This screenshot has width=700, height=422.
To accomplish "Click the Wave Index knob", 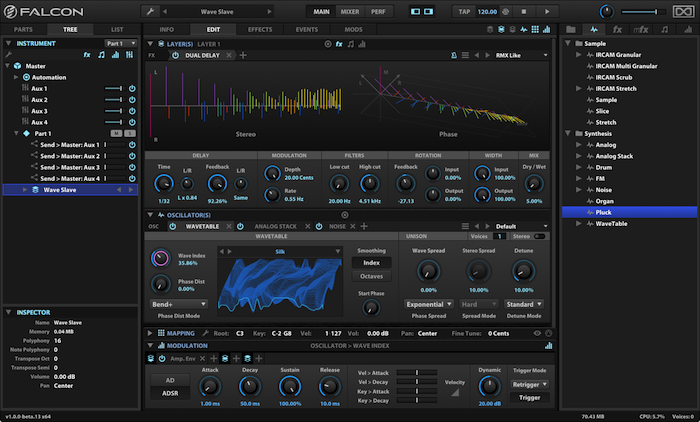I will click(x=161, y=259).
